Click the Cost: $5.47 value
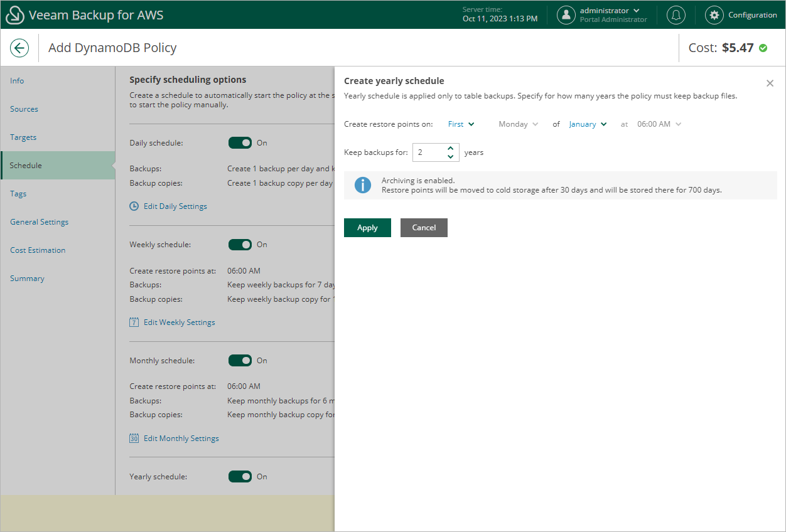Image resolution: width=786 pixels, height=532 pixels. (x=721, y=48)
